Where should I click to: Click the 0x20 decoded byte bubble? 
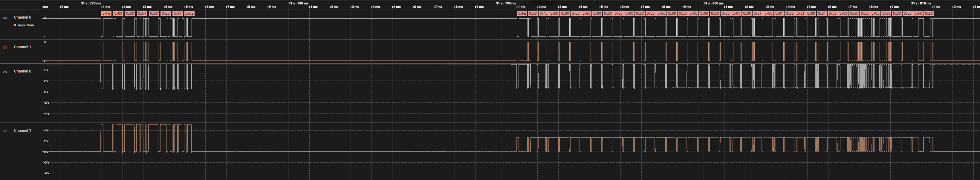(166, 13)
